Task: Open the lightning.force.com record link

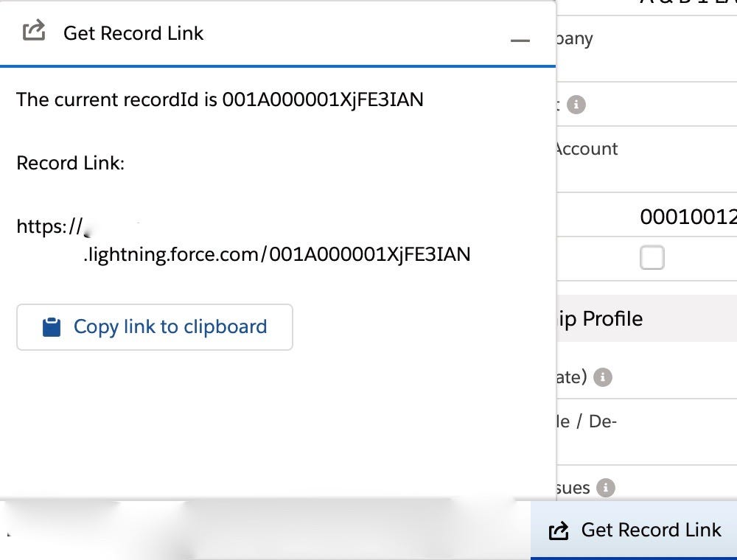Action: [x=276, y=254]
